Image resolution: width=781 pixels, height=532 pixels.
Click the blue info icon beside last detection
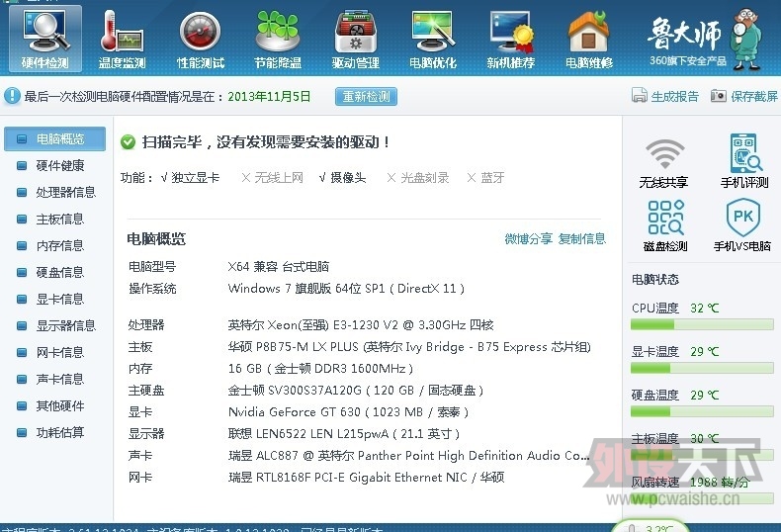click(x=12, y=96)
